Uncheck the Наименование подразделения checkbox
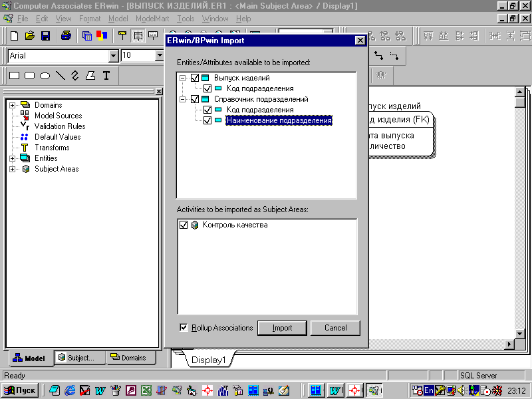The width and height of the screenshot is (532, 399). (x=207, y=120)
